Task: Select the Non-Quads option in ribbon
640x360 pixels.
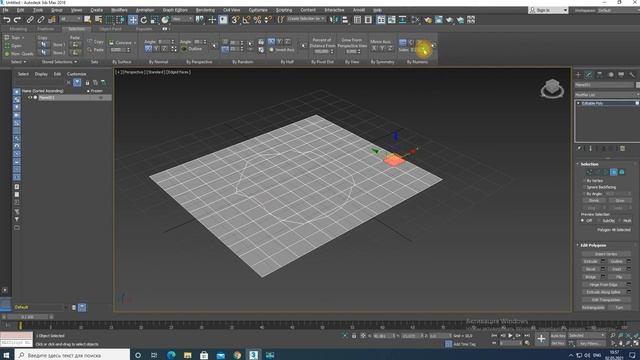Action: pos(19,53)
